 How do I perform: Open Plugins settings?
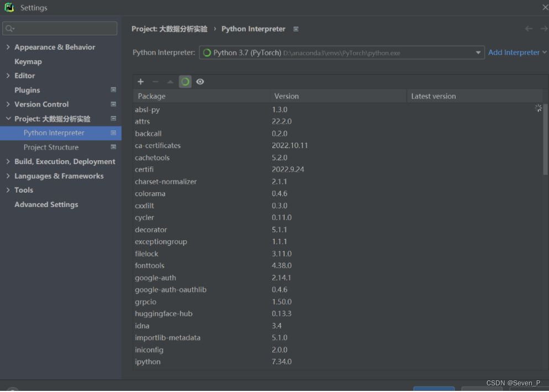click(x=27, y=90)
